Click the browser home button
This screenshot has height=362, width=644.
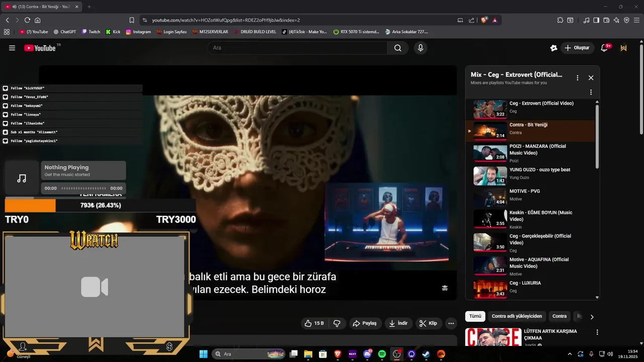click(37, 20)
